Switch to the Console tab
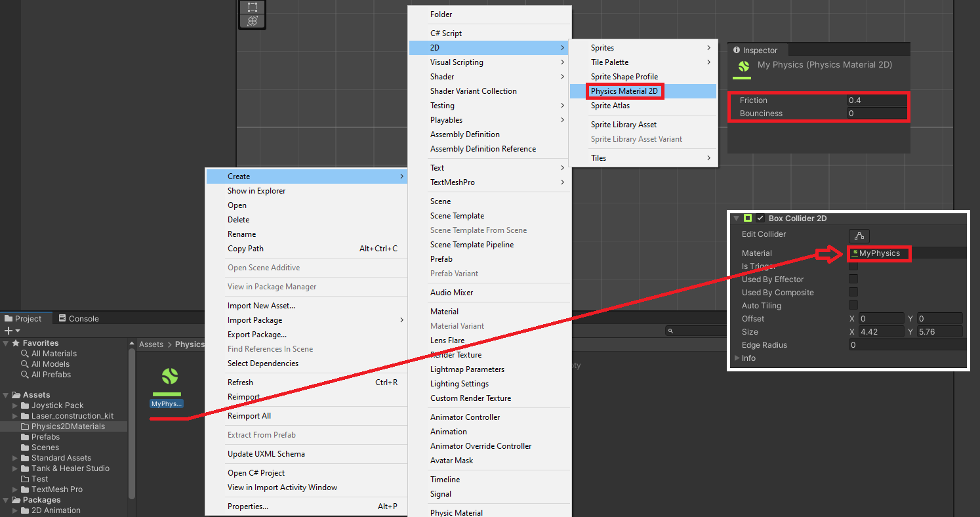The width and height of the screenshot is (980, 517). click(x=79, y=319)
